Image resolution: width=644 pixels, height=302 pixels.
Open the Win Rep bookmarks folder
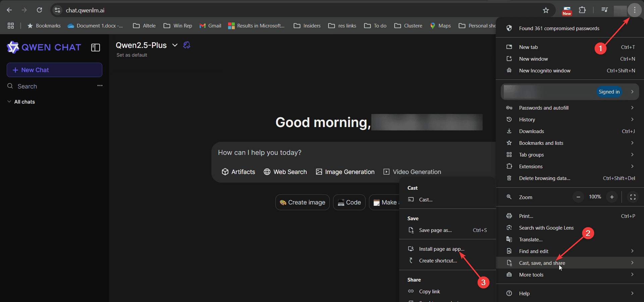pos(178,26)
